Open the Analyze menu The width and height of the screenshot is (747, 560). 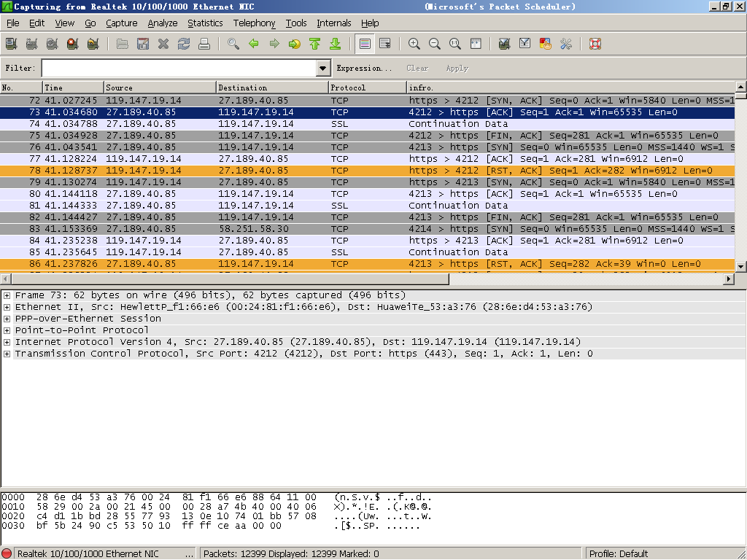pos(163,23)
